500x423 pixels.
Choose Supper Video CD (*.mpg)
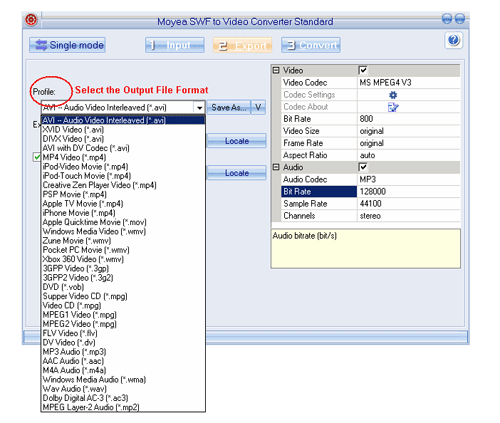123,296
